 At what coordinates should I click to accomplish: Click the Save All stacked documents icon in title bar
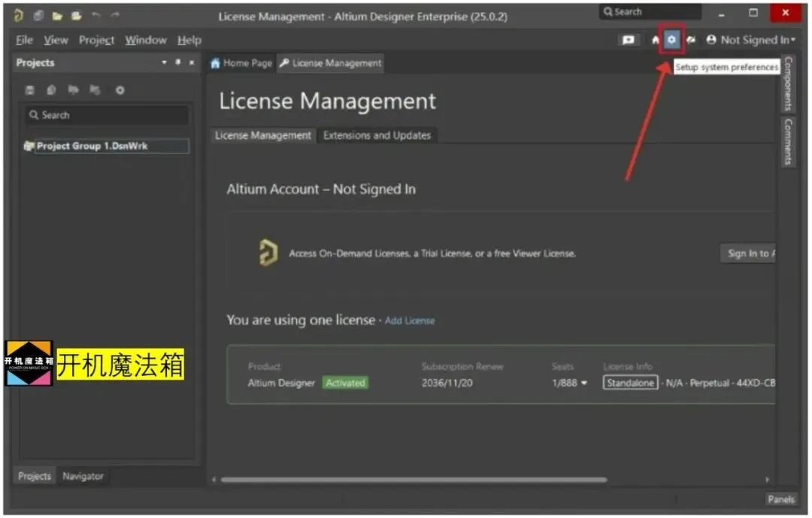(x=38, y=16)
